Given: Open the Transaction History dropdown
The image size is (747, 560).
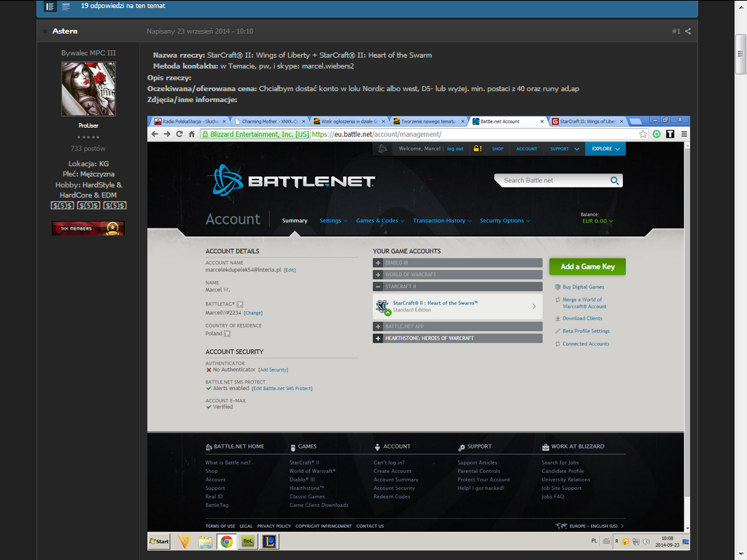Looking at the screenshot, I should click(x=442, y=221).
